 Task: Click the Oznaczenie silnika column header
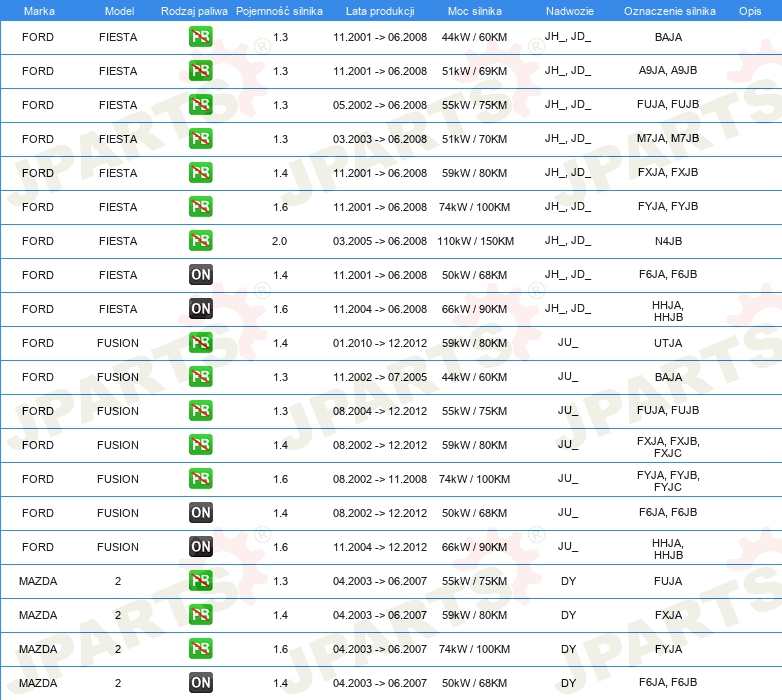[x=669, y=11]
